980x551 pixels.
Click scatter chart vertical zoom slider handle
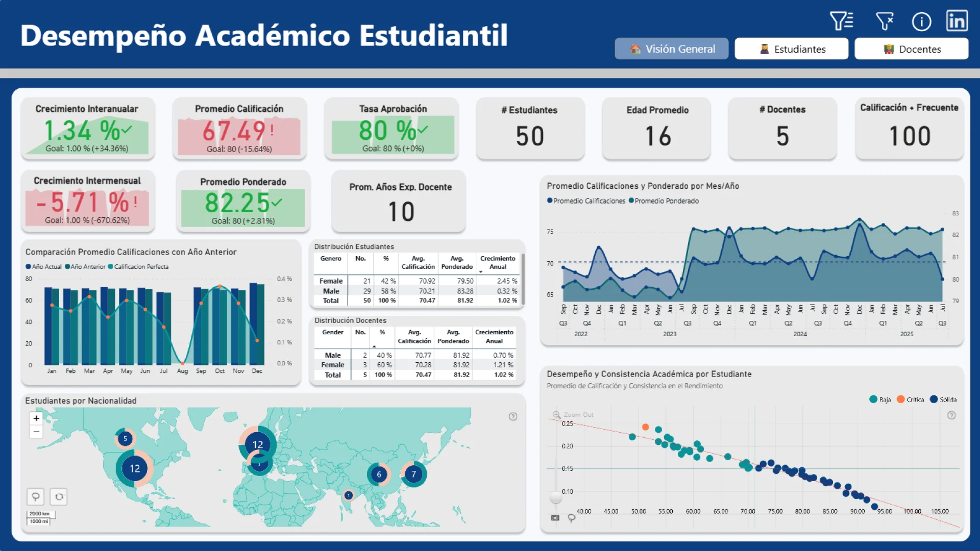[556, 497]
